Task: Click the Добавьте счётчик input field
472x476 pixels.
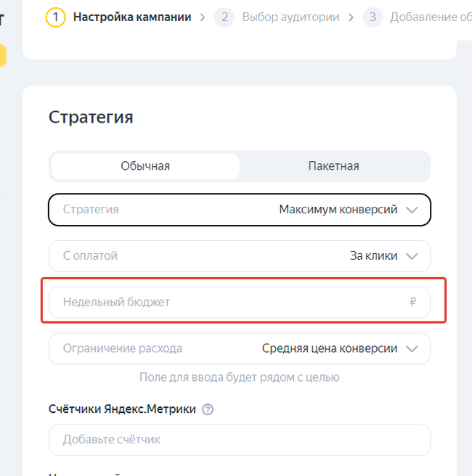Action: [x=239, y=440]
